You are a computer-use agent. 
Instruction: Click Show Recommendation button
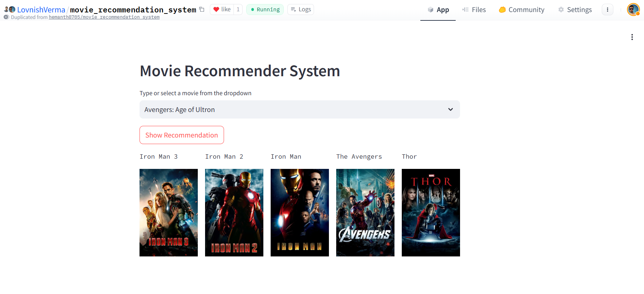pos(182,135)
